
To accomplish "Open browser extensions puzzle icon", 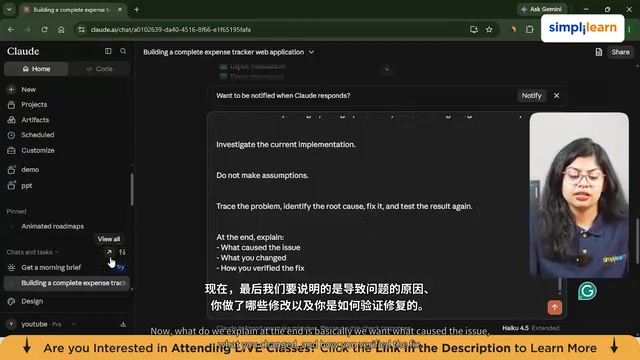I will tap(529, 29).
